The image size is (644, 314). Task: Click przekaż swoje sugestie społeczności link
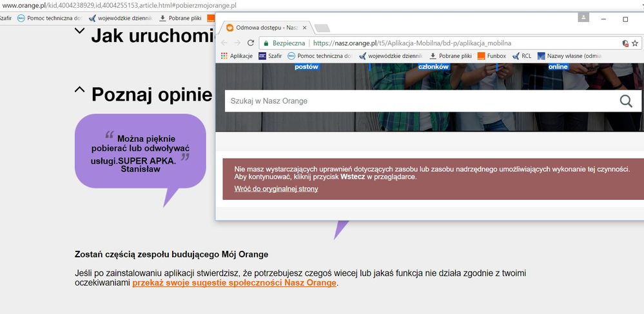click(234, 283)
